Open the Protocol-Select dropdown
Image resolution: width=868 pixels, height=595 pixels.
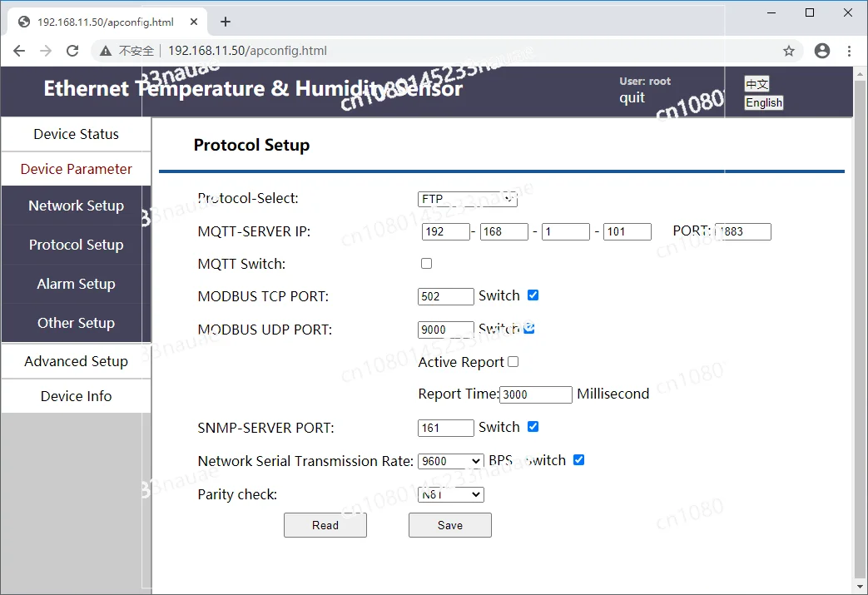(x=467, y=199)
